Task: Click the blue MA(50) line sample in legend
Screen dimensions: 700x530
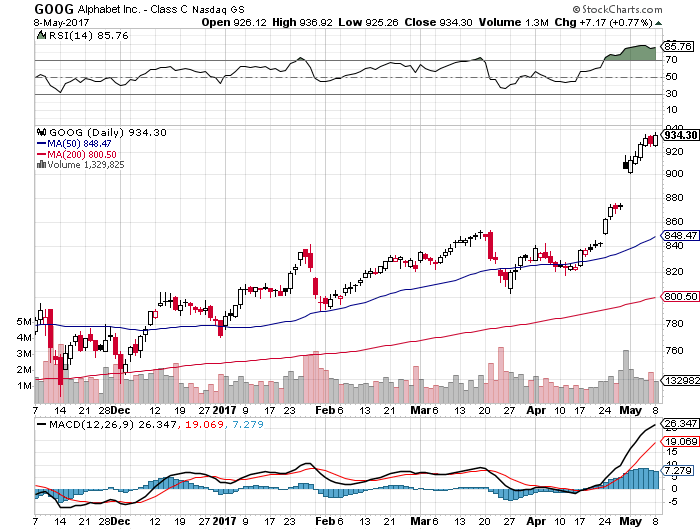Action: click(x=42, y=144)
